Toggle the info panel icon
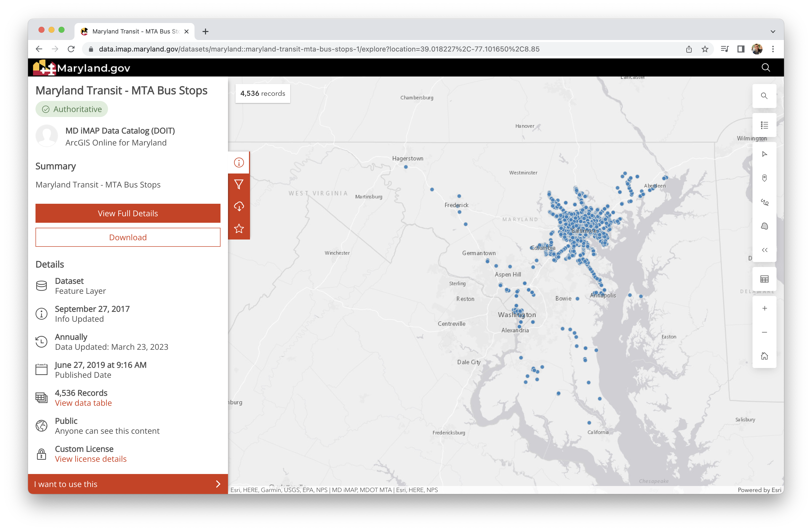The height and width of the screenshot is (531, 812). point(239,162)
